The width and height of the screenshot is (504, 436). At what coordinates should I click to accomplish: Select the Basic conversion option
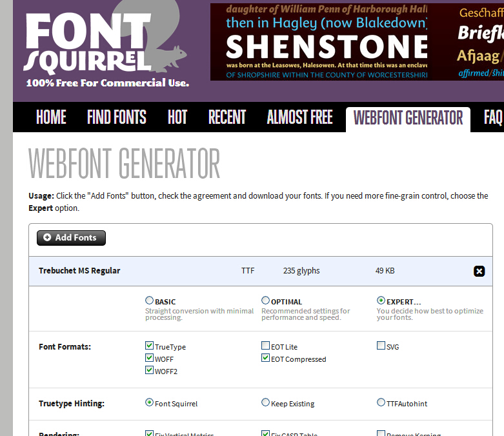[x=149, y=301]
